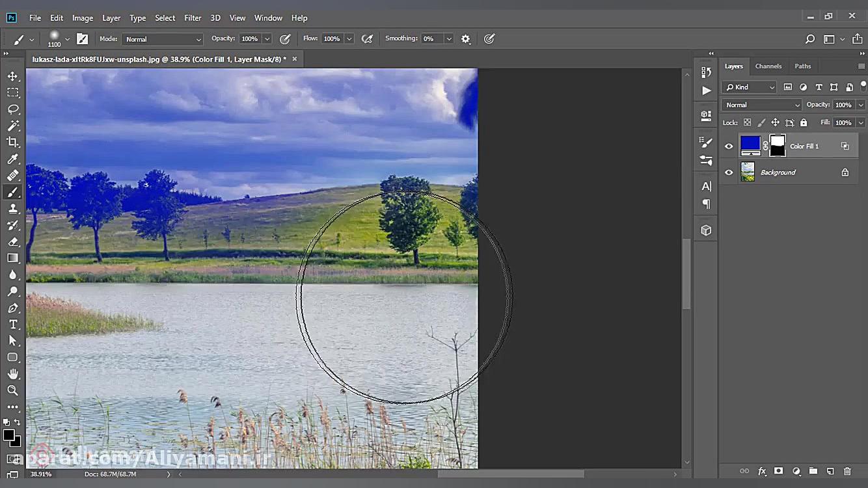Image resolution: width=868 pixels, height=488 pixels.
Task: Select the Horizontal Type tool
Action: coord(13,324)
